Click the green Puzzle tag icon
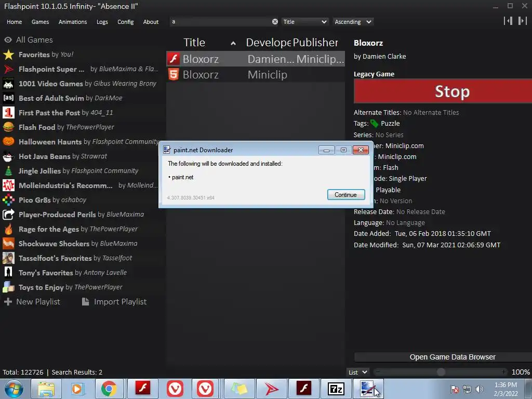This screenshot has height=399, width=532. pos(374,124)
